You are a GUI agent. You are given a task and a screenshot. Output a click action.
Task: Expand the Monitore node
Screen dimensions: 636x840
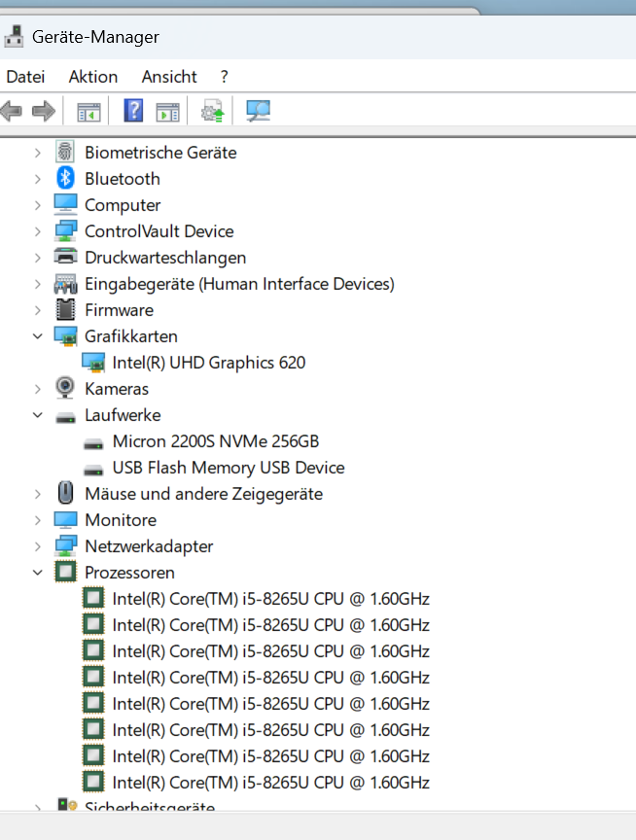tap(38, 520)
